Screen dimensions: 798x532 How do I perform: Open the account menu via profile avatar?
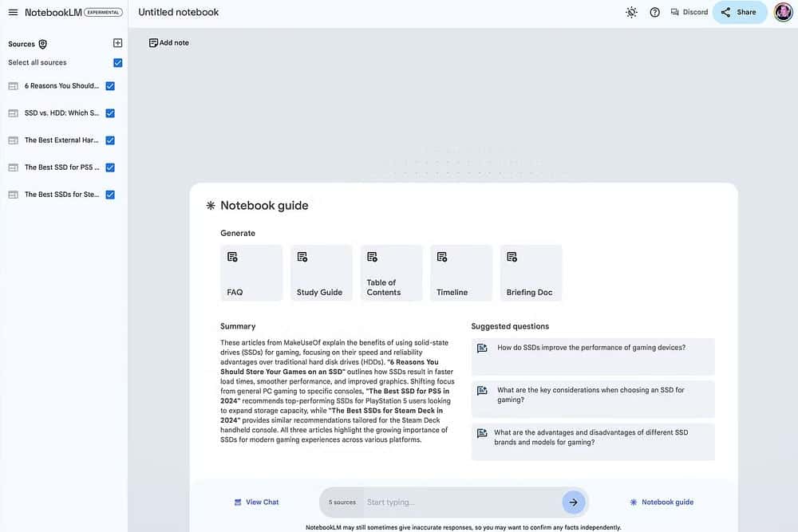tap(781, 11)
